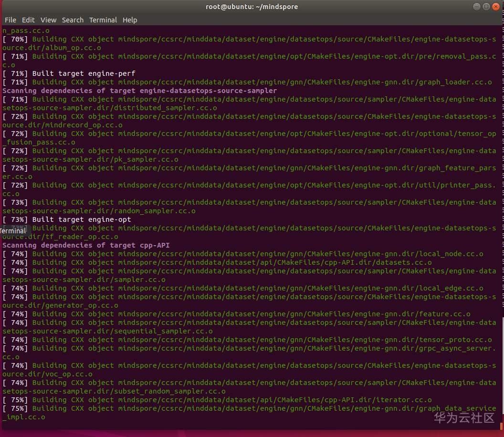Open the Edit menu
Screen dimensions: 504x437
tap(28, 20)
